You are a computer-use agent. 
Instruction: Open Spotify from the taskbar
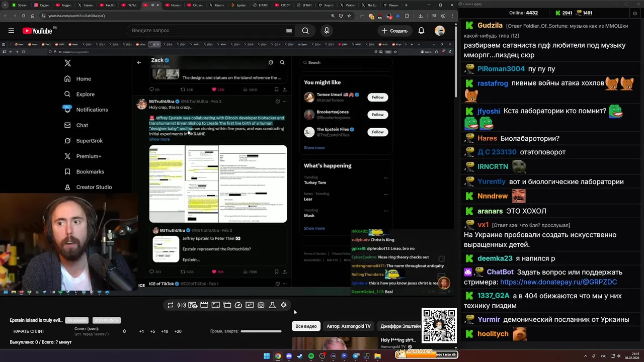click(311, 356)
